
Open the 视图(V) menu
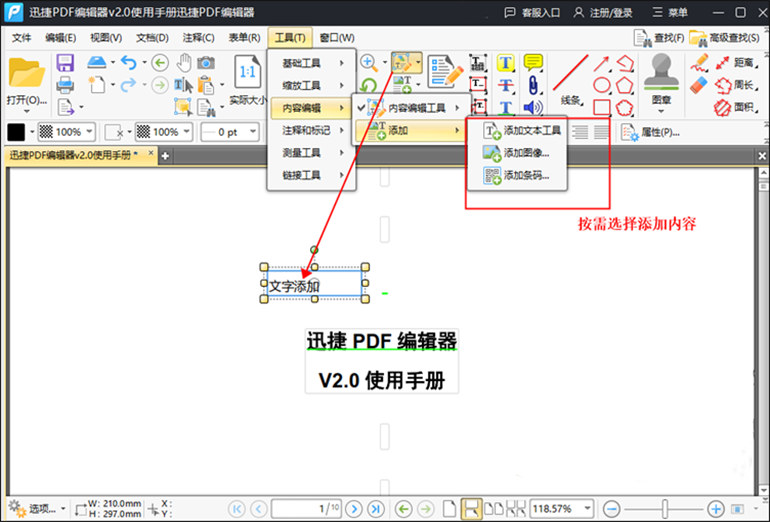coord(106,38)
